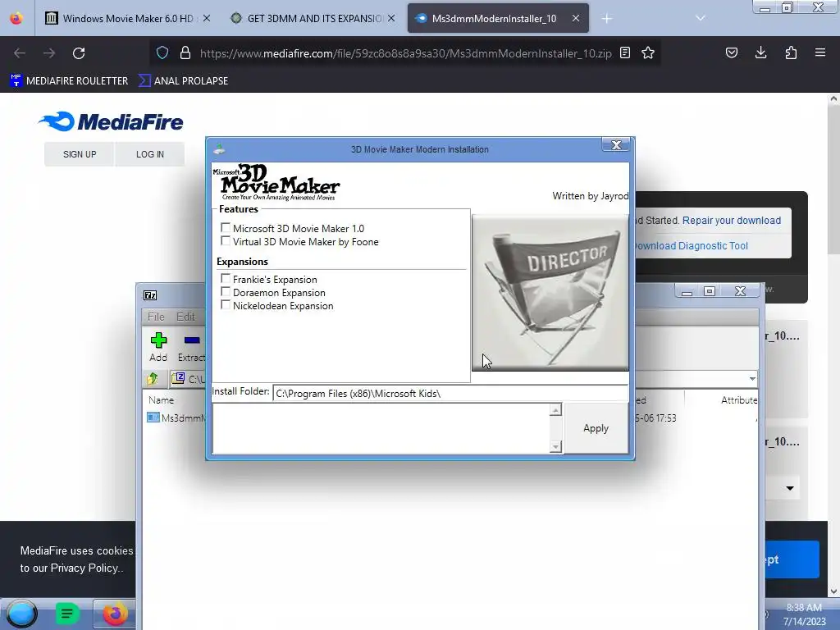Click the Name column header in 7-Zip
The width and height of the screenshot is (840, 630).
point(162,399)
